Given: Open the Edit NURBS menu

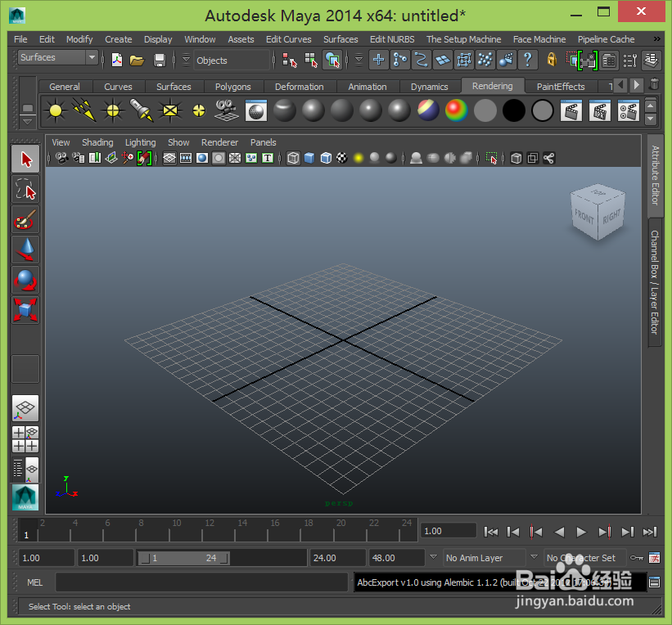Looking at the screenshot, I should point(392,39).
